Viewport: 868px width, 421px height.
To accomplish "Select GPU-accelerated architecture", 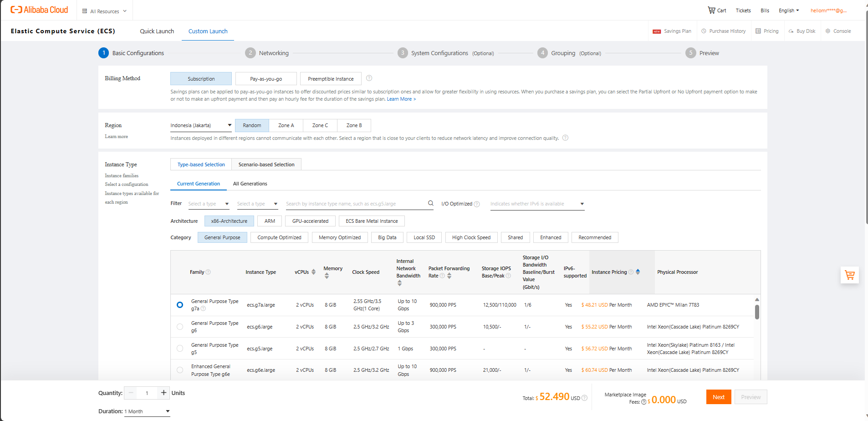I will click(310, 221).
